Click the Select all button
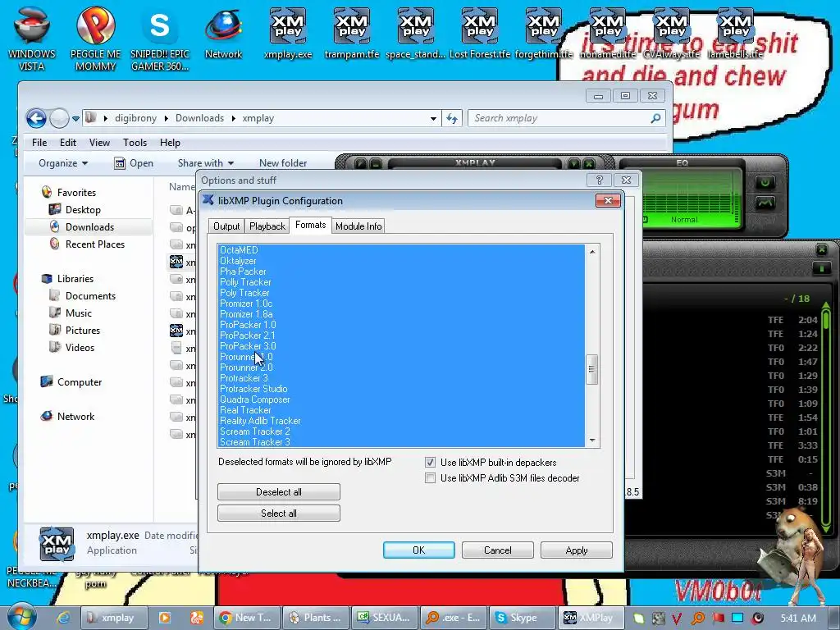 279,514
